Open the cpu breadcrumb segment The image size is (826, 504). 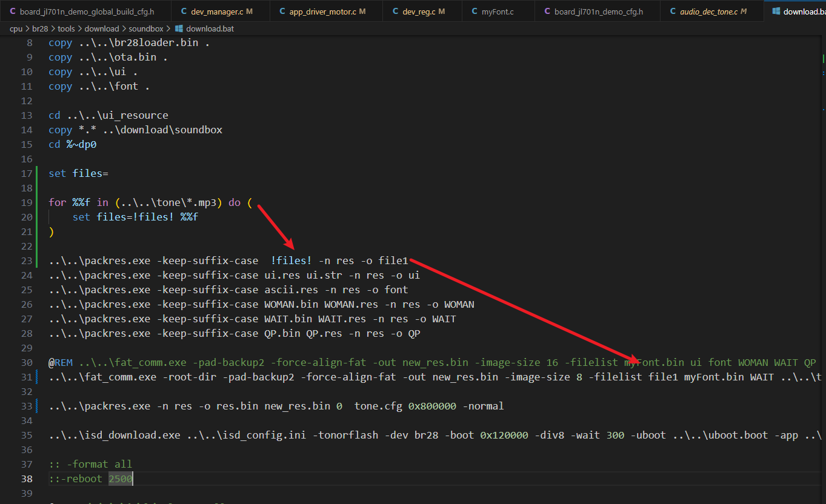click(16, 28)
